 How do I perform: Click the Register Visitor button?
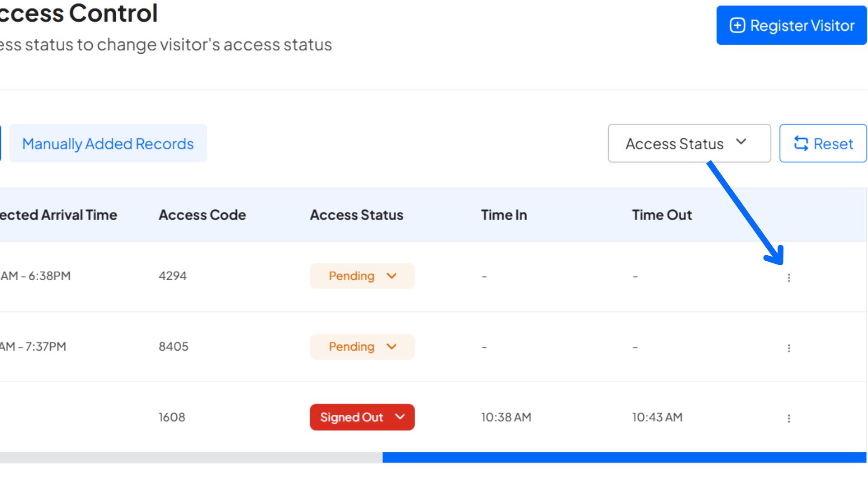pyautogui.click(x=791, y=25)
